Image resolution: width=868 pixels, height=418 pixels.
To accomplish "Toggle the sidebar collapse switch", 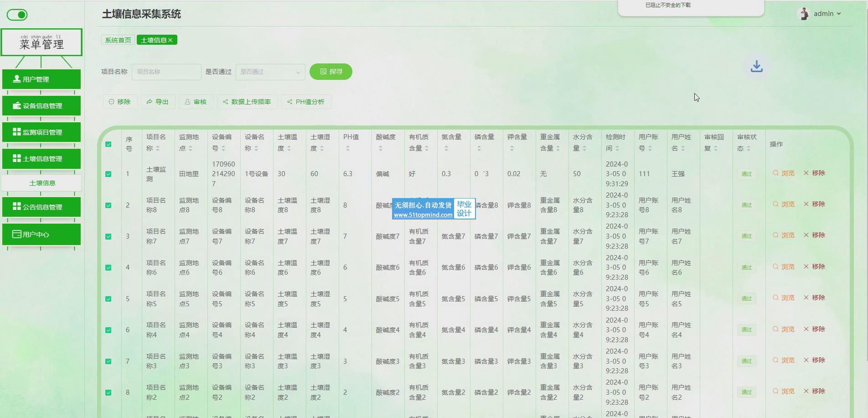I will coord(17,15).
